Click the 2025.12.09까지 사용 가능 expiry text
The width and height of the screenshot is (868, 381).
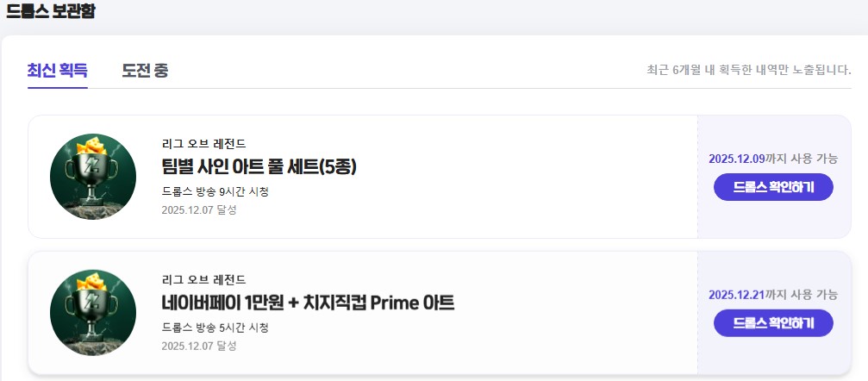772,159
